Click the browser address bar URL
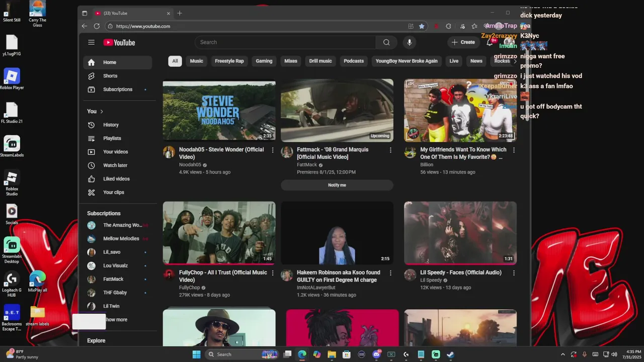The width and height of the screenshot is (644, 362). pyautogui.click(x=143, y=26)
